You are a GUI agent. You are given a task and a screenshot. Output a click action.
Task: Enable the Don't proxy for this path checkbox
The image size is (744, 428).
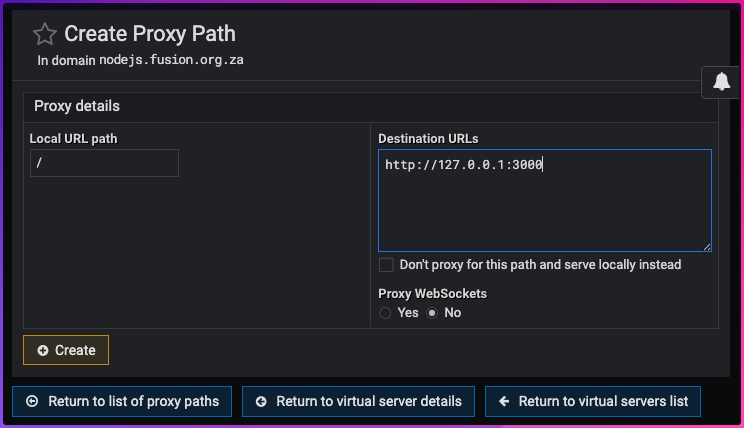[x=386, y=265]
